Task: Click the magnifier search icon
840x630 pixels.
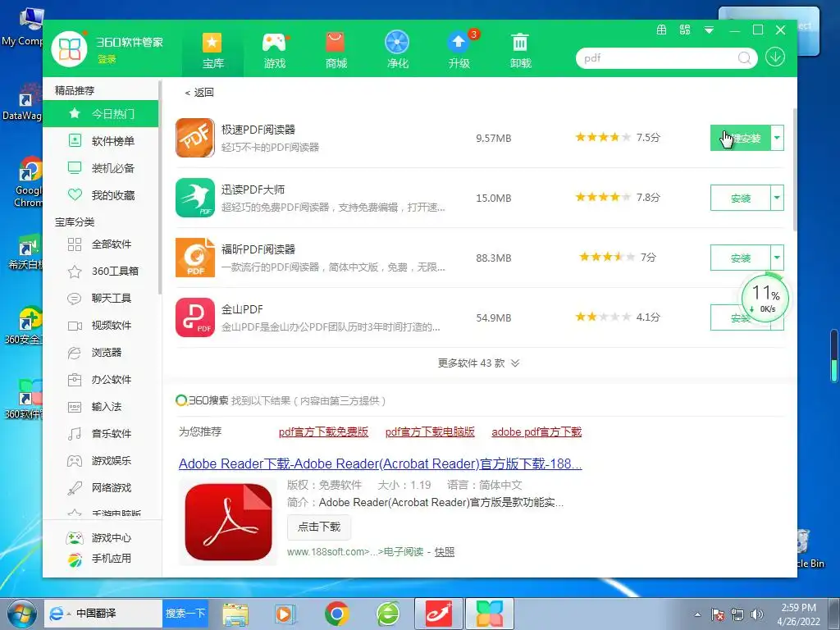Action: [x=744, y=58]
